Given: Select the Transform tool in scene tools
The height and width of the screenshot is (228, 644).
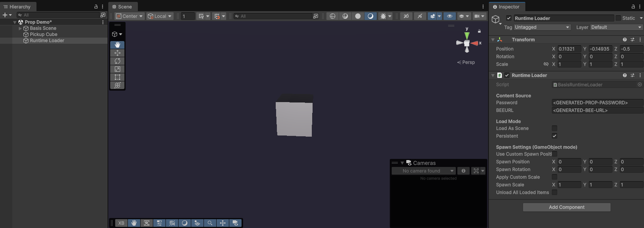Looking at the screenshot, I should [x=118, y=85].
